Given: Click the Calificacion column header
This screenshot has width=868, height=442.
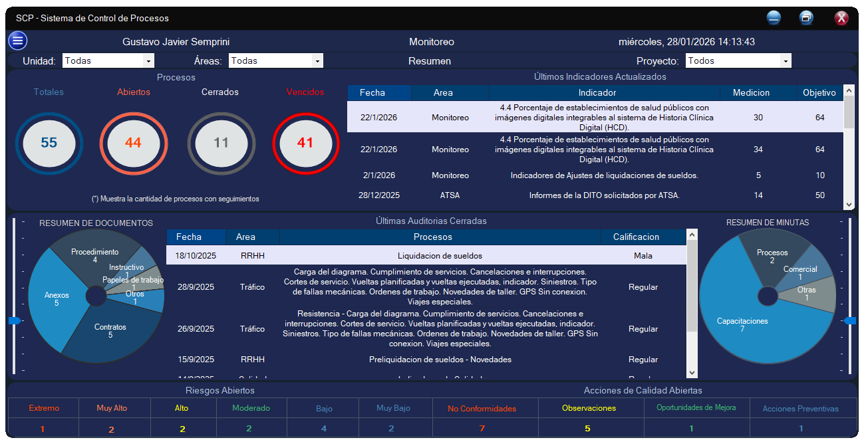Looking at the screenshot, I should (x=643, y=237).
